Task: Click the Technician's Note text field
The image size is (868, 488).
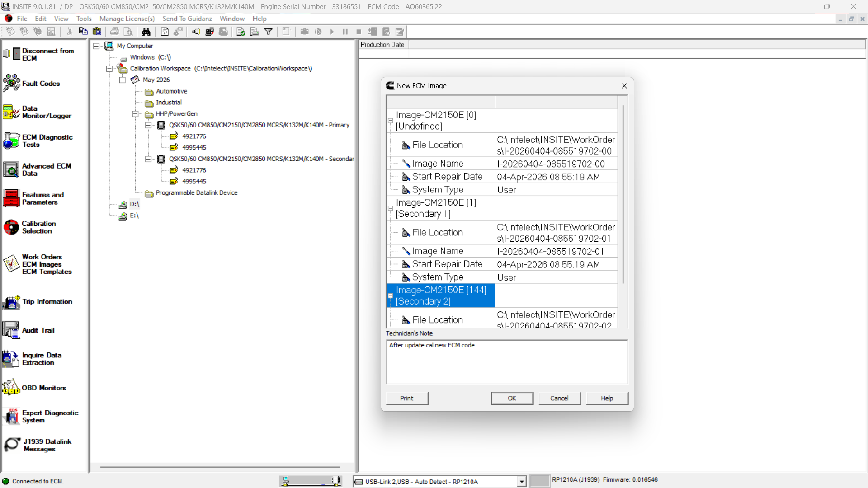Action: point(507,362)
